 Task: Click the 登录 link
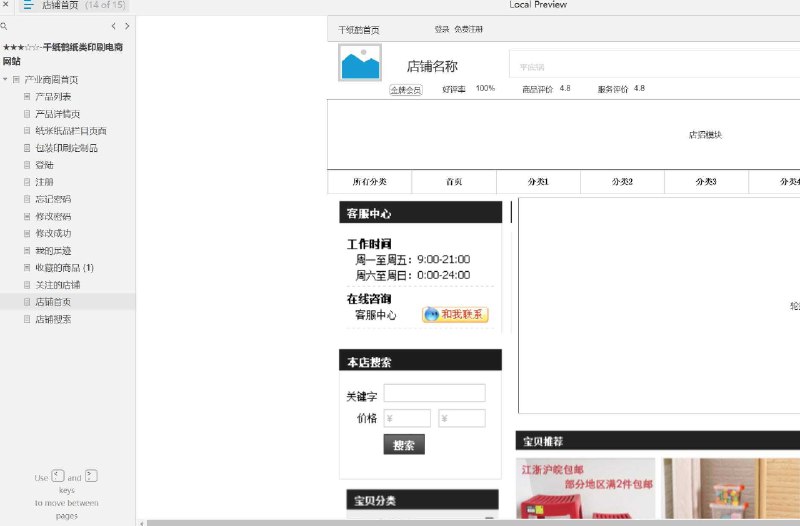[x=442, y=30]
